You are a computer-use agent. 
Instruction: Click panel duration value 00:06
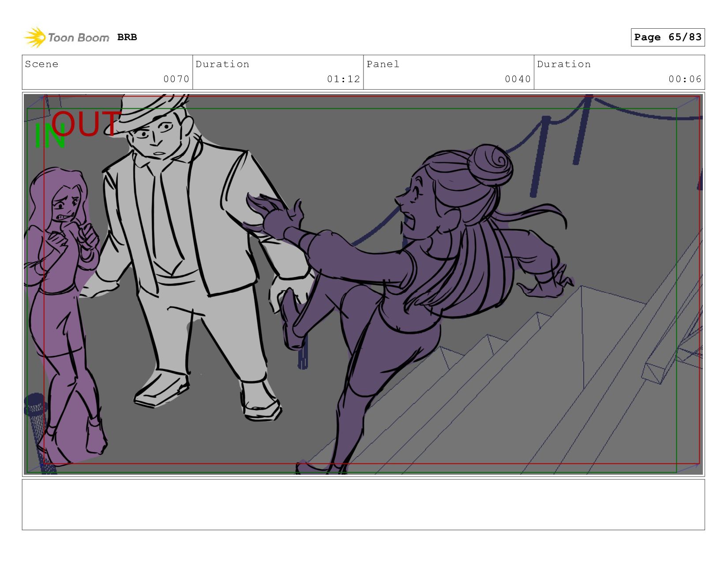click(685, 79)
